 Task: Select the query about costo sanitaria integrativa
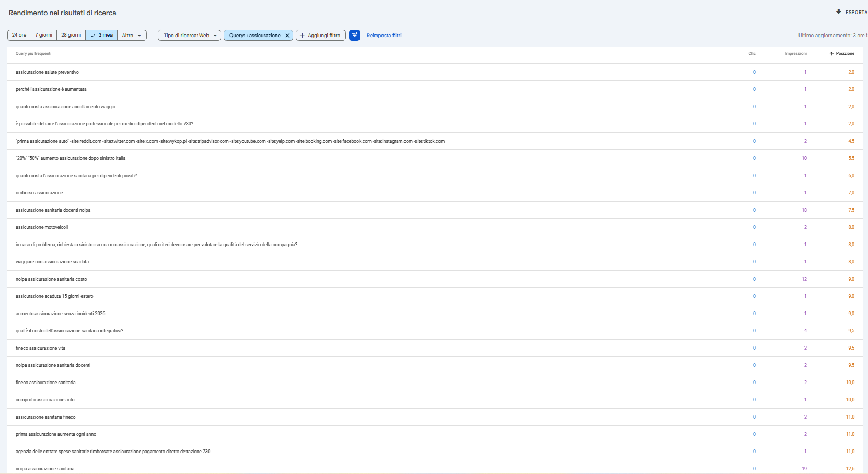click(435, 331)
